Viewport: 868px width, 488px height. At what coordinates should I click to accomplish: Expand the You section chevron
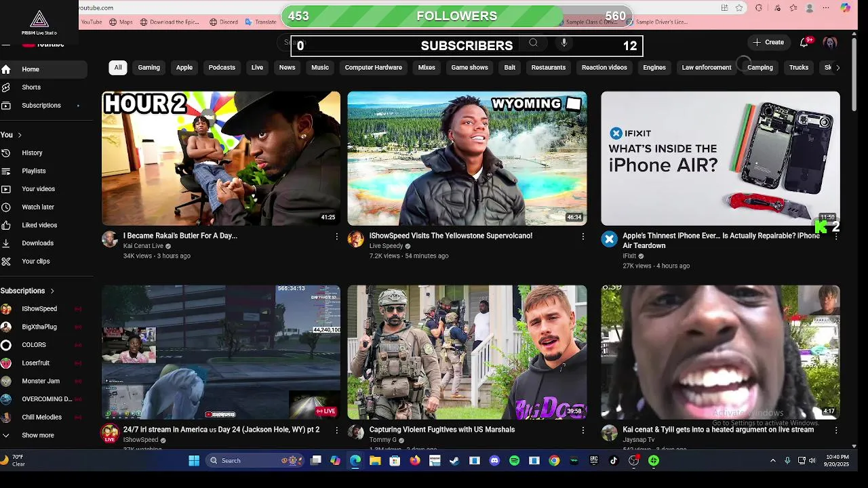pos(20,135)
